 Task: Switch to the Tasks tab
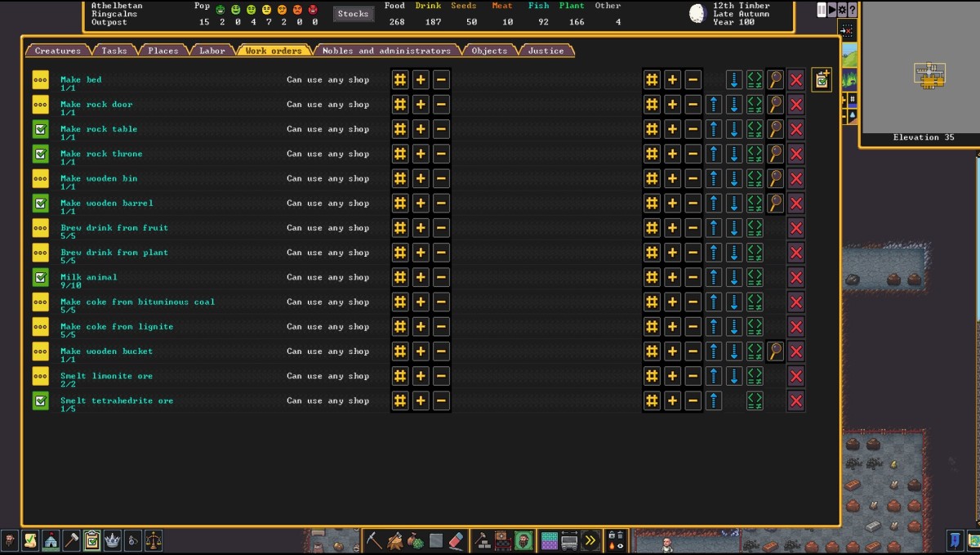114,51
